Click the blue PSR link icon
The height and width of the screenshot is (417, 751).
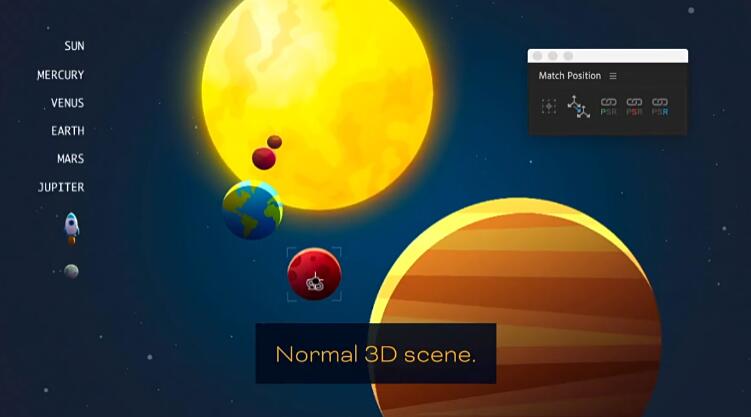click(660, 106)
